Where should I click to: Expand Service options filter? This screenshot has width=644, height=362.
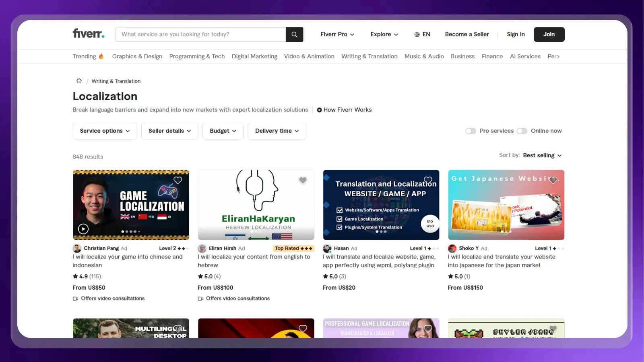(x=105, y=131)
